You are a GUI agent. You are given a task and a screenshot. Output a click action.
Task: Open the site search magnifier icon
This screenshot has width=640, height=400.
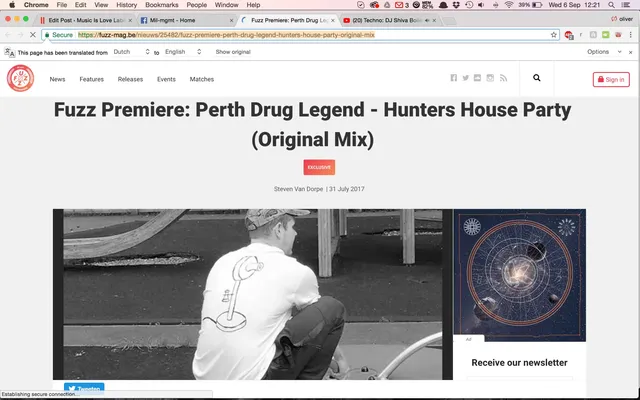coord(537,78)
